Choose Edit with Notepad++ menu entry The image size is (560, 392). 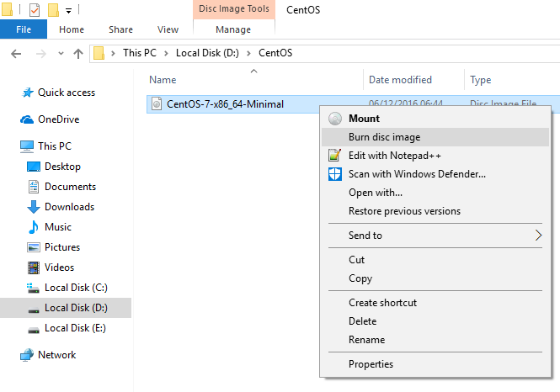click(435, 156)
